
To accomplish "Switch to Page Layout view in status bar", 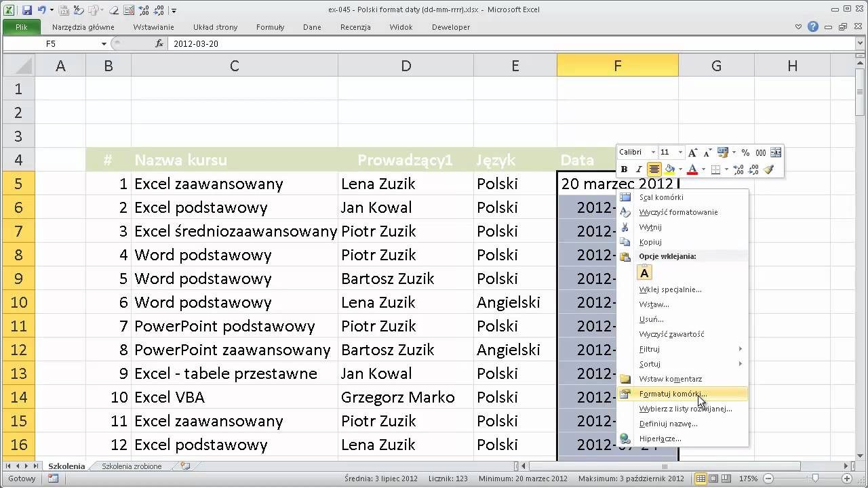I will [713, 478].
